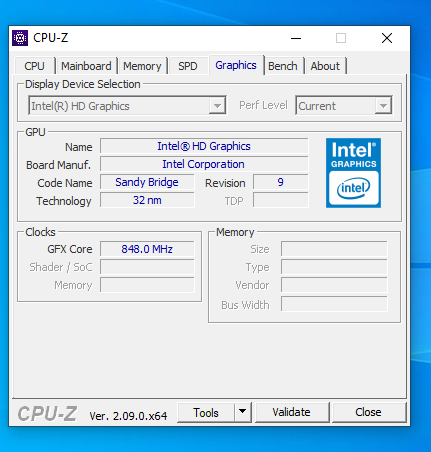Minimize the CPU-Z window
This screenshot has height=452, width=431.
pos(296,38)
